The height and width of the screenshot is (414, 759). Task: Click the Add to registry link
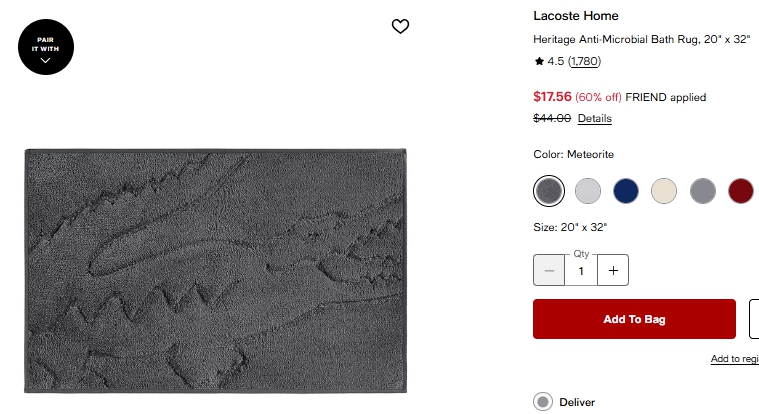coord(734,359)
